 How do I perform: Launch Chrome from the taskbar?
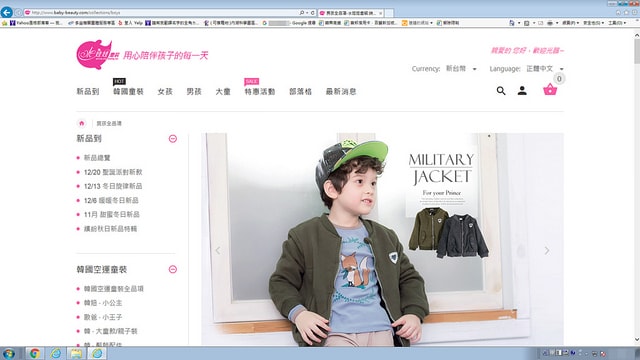35,353
